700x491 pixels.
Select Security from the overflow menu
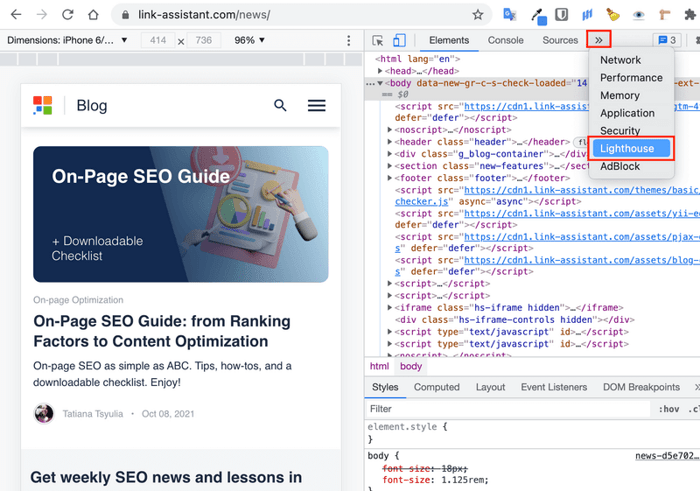pyautogui.click(x=620, y=131)
